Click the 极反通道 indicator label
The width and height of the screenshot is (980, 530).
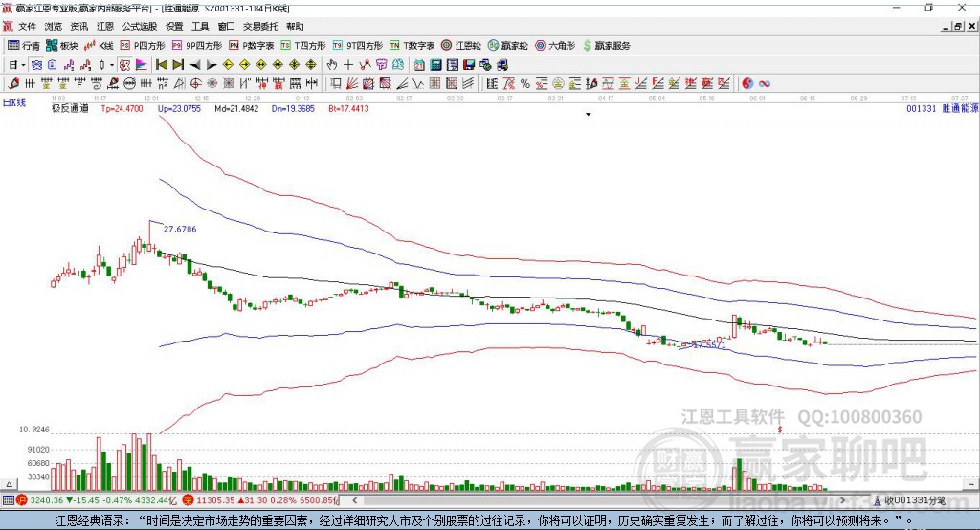70,108
